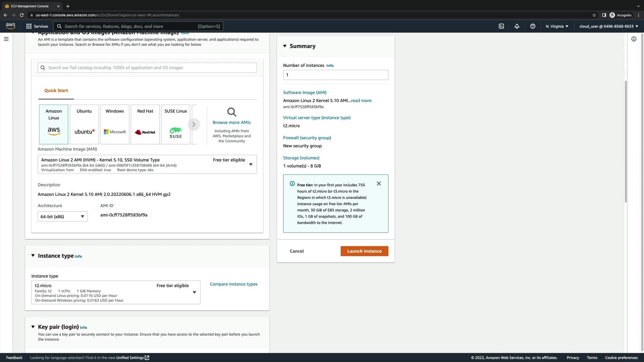Open the 64-bit (x86) architecture dropdown
This screenshot has width=644, height=362.
point(62,217)
